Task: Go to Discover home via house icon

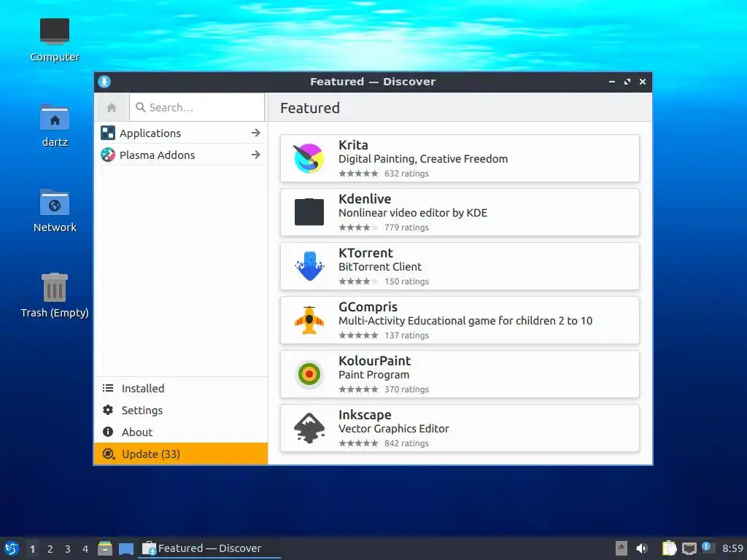Action: (x=112, y=108)
